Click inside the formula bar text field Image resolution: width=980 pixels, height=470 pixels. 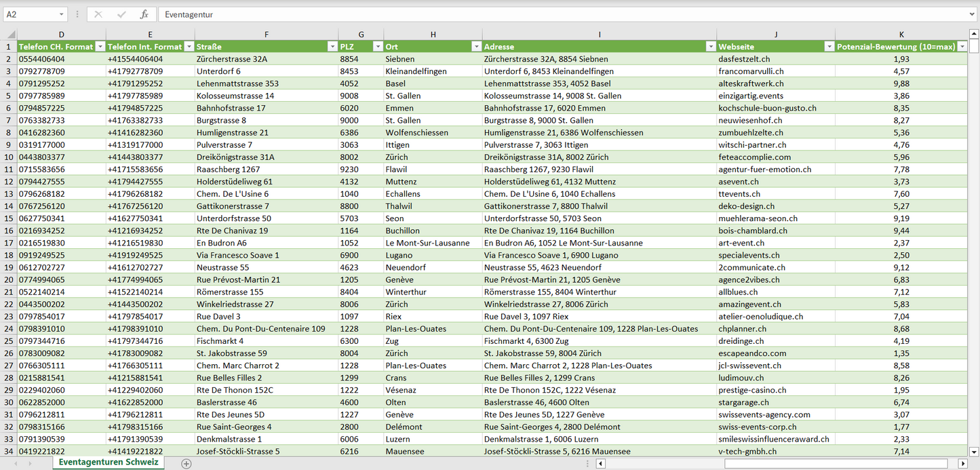[543, 14]
